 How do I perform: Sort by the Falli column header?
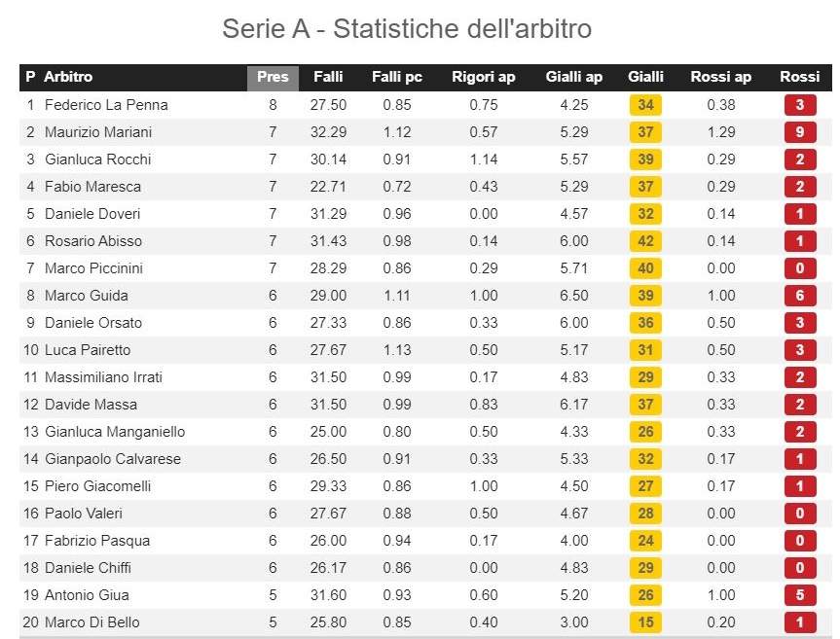pyautogui.click(x=328, y=77)
